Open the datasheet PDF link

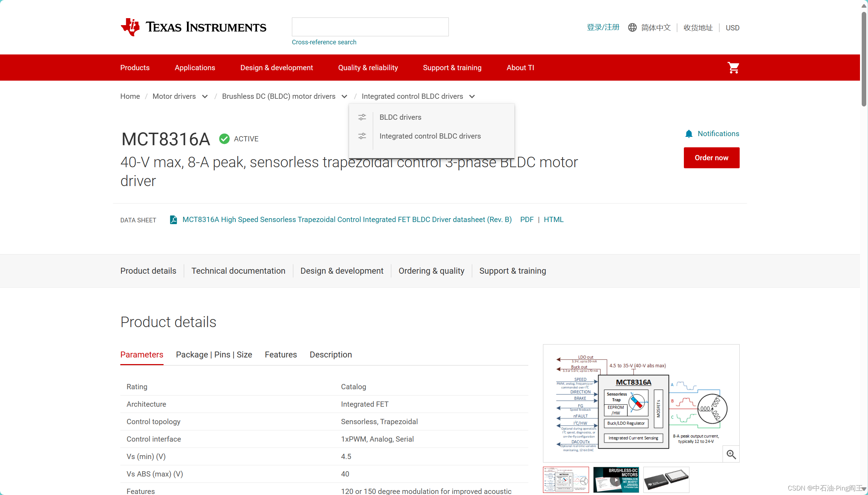[527, 220]
